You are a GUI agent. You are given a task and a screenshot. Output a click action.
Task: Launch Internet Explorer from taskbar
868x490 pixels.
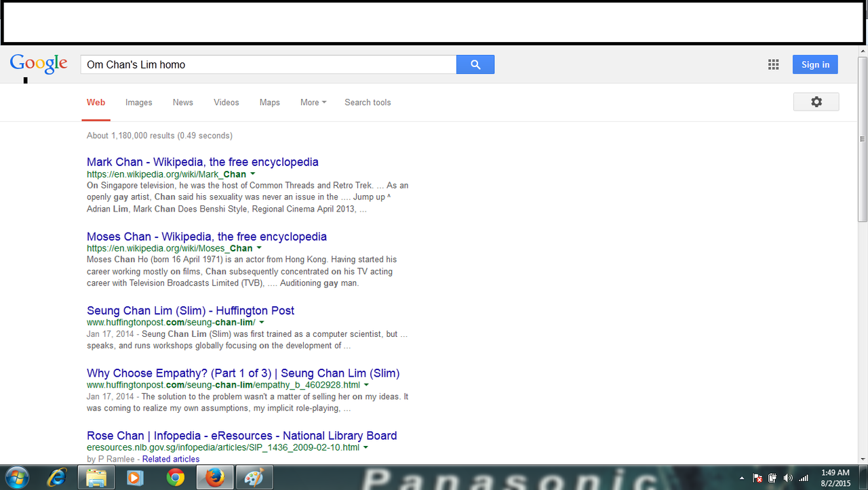coord(57,478)
